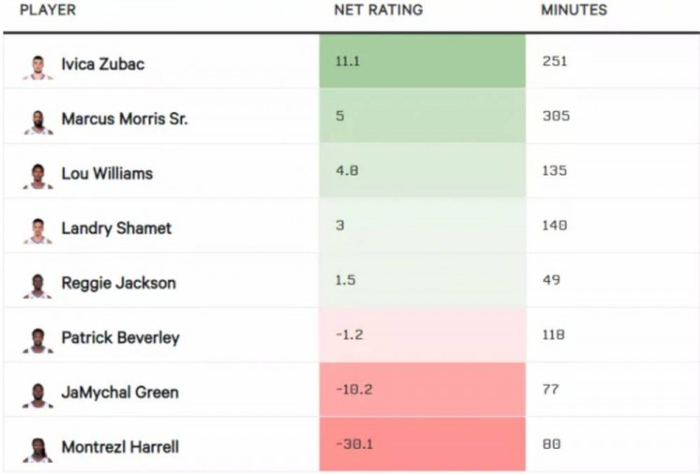700x474 pixels.
Task: Click Reggie Jackson's headshot icon
Action: coord(38,285)
